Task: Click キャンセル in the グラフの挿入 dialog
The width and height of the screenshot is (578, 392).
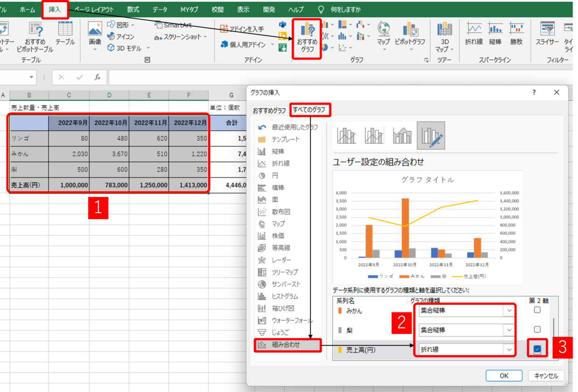Action: click(x=546, y=376)
